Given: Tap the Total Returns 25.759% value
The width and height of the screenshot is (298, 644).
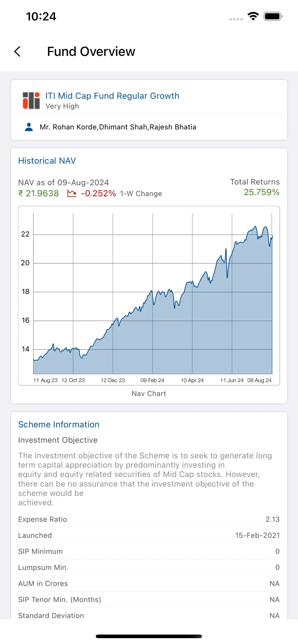Looking at the screenshot, I should click(262, 192).
